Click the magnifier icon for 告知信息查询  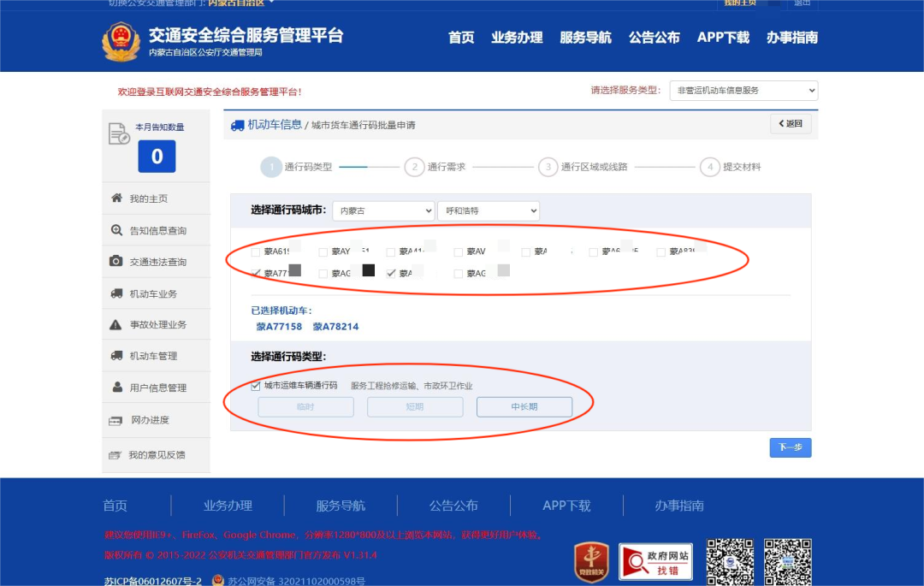(116, 230)
